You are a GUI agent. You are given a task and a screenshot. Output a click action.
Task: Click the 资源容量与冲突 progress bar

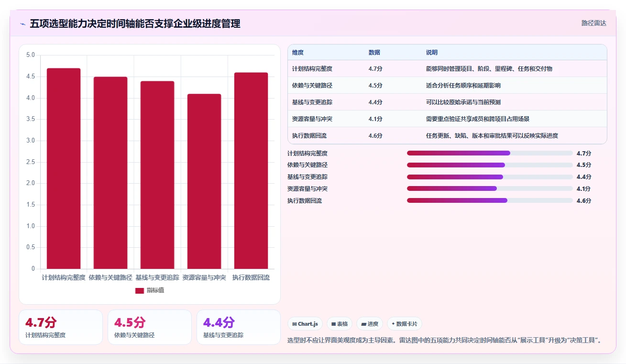(x=490, y=189)
